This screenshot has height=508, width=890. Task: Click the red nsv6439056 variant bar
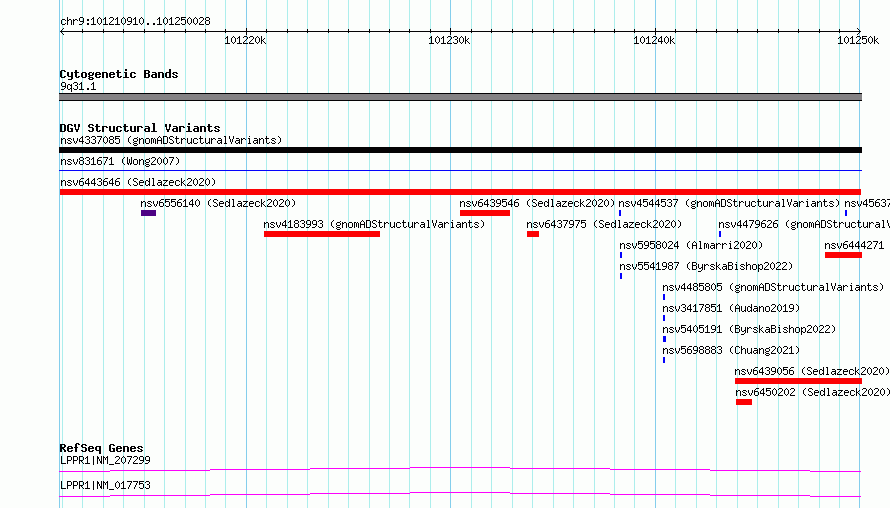pyautogui.click(x=798, y=381)
